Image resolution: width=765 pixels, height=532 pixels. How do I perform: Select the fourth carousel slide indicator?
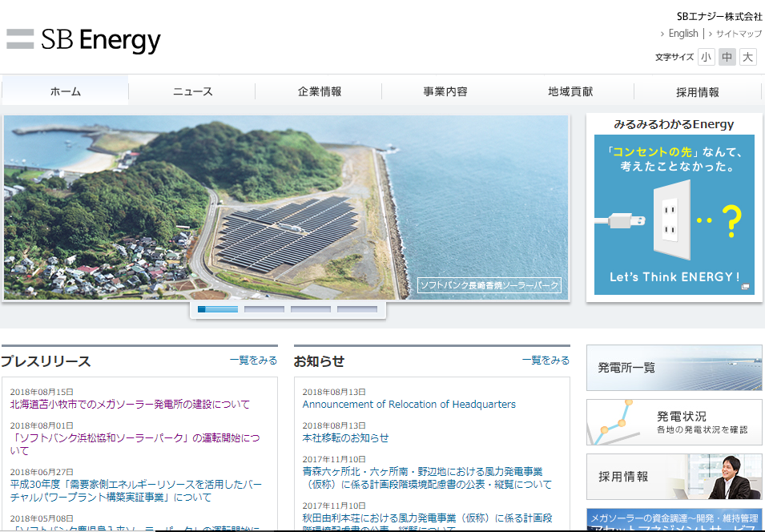[x=357, y=309]
